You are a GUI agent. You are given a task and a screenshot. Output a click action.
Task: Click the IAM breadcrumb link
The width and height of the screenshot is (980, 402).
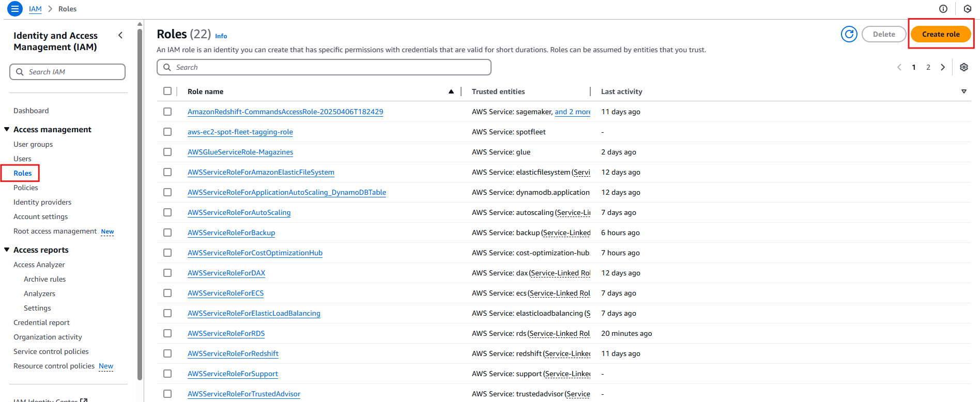point(35,9)
